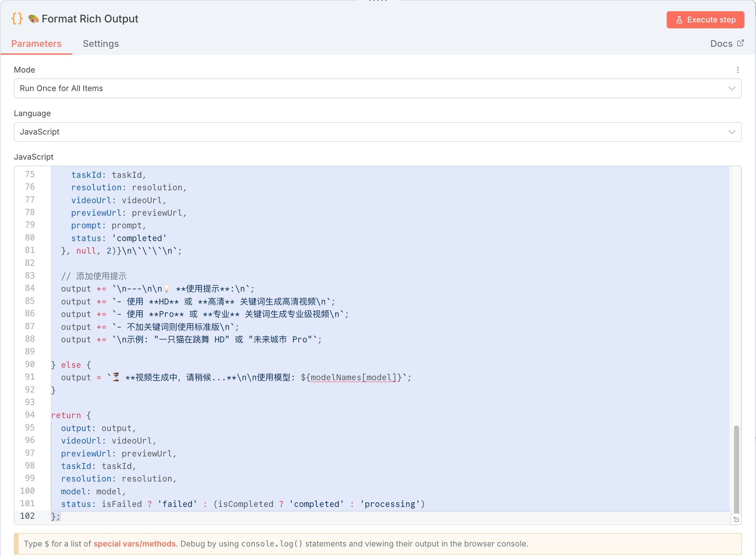Click the 'null' keyword on line 81
Image resolution: width=756 pixels, height=560 pixels.
(x=86, y=251)
